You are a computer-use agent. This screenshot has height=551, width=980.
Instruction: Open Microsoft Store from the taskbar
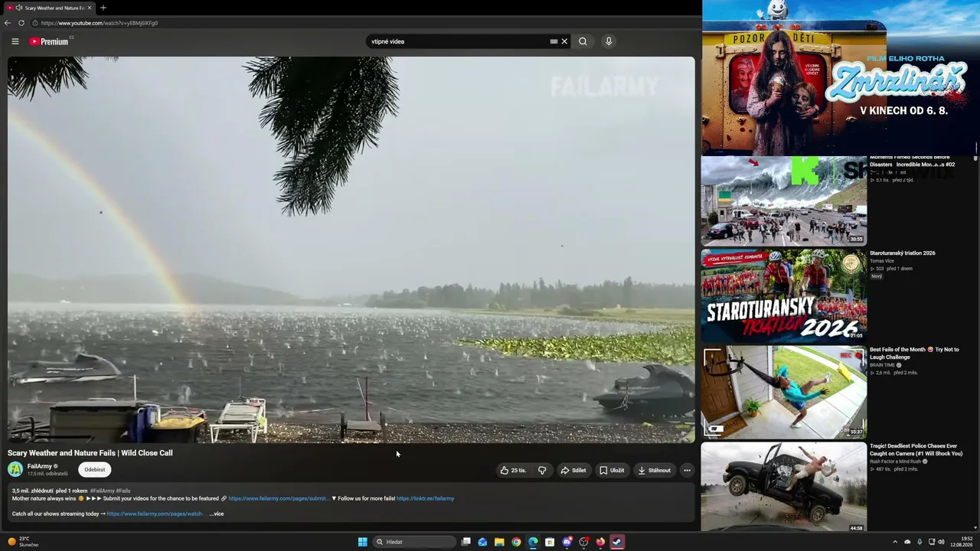point(550,542)
